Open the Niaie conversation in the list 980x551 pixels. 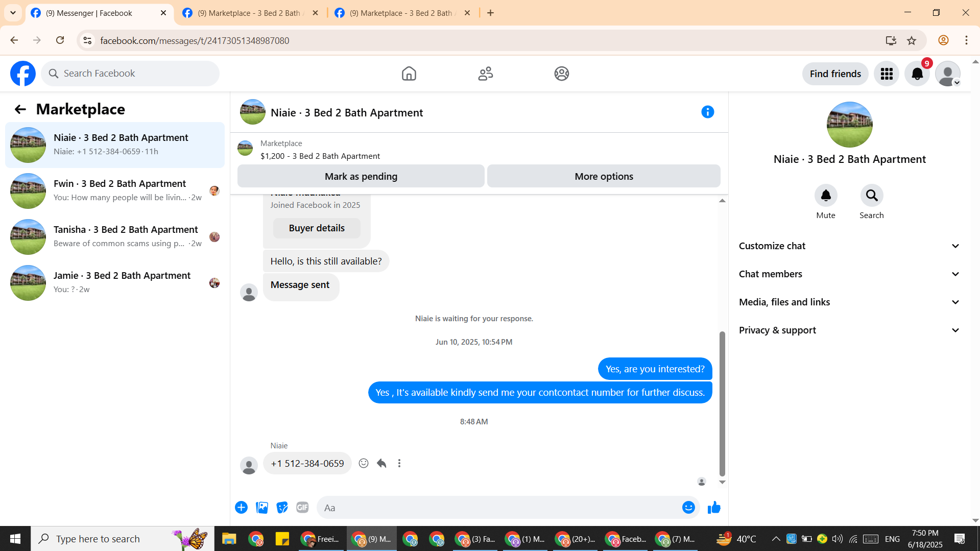(115, 145)
